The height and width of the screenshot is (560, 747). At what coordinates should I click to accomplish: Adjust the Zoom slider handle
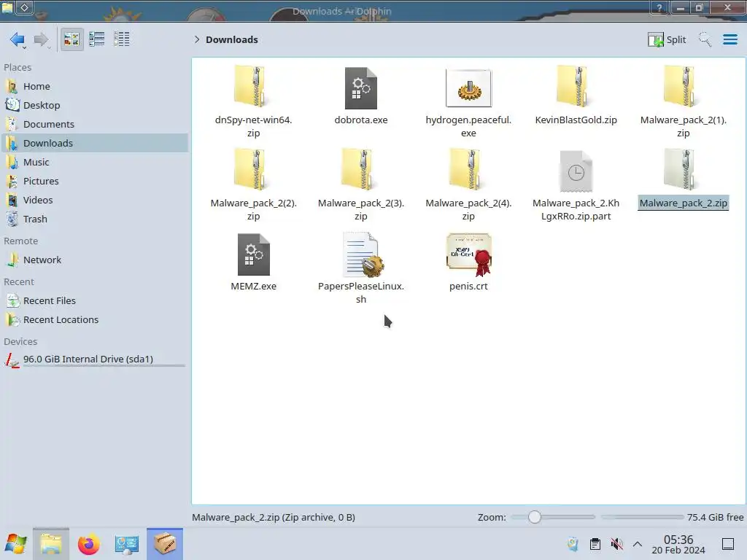[535, 517]
